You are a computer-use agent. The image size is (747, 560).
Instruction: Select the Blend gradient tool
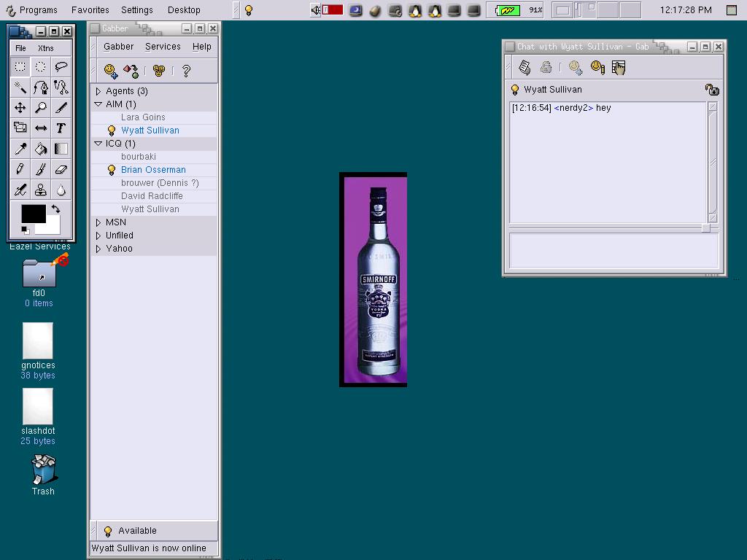tap(61, 149)
